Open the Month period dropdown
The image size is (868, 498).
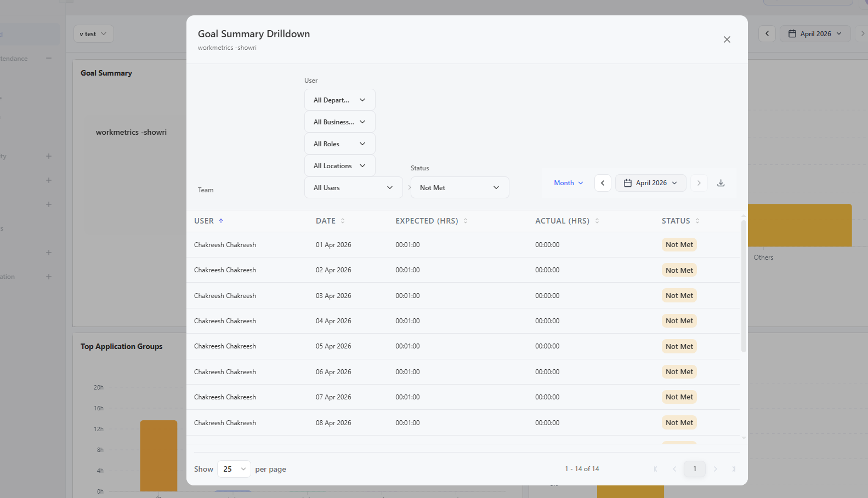[568, 183]
